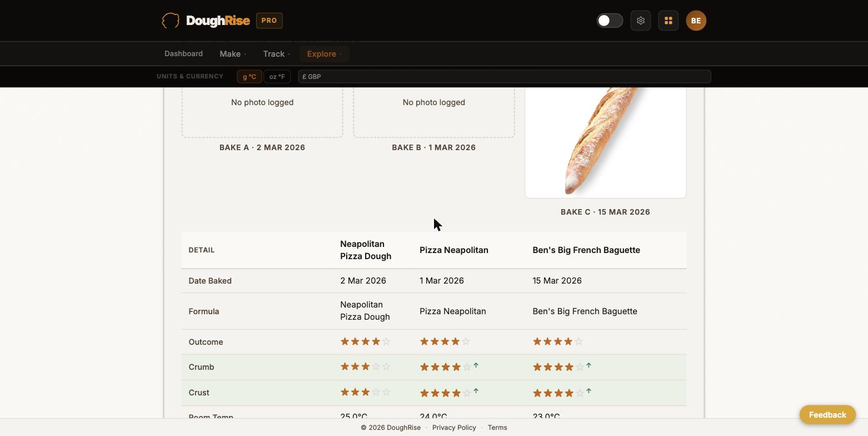The height and width of the screenshot is (436, 868).
Task: Click Pizza Neapolitan's Crumb star rating
Action: point(445,367)
